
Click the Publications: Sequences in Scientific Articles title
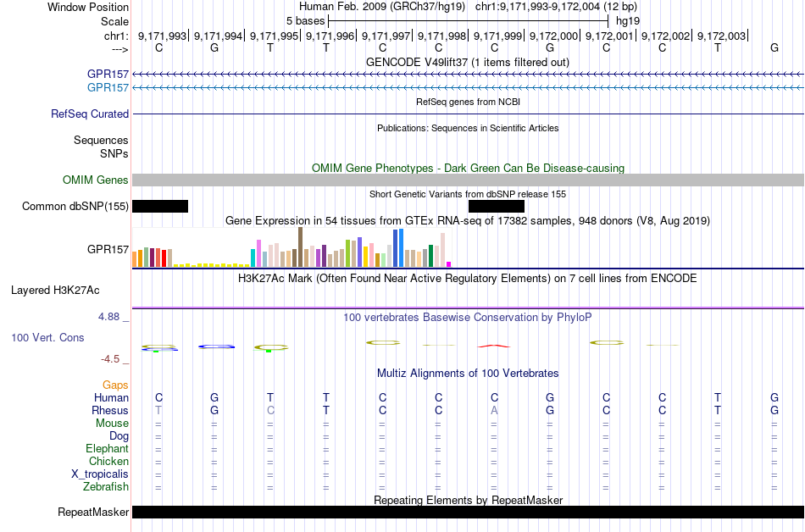[468, 128]
